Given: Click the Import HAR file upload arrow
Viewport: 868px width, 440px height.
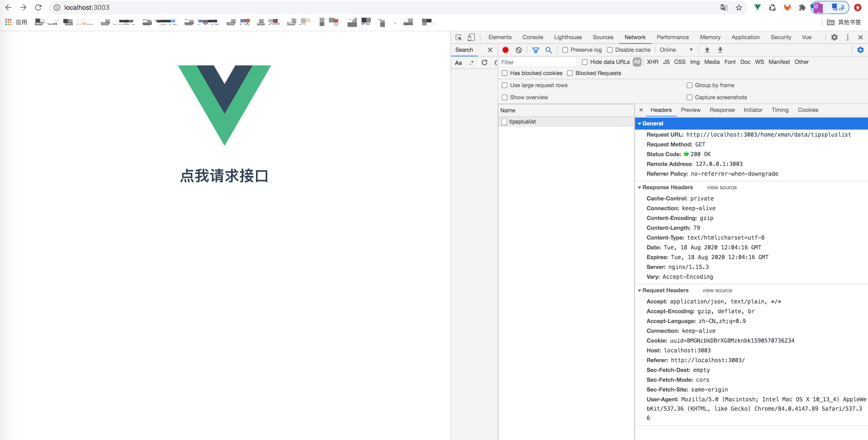Looking at the screenshot, I should [707, 50].
